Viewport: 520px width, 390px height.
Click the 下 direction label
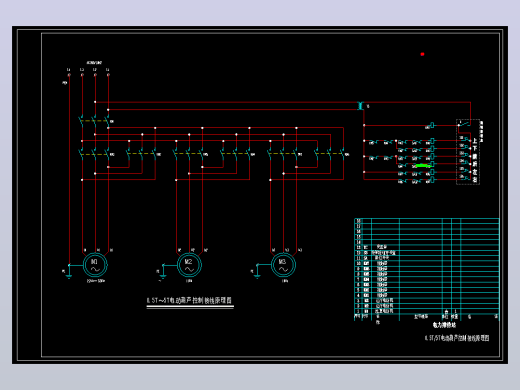coord(475,149)
